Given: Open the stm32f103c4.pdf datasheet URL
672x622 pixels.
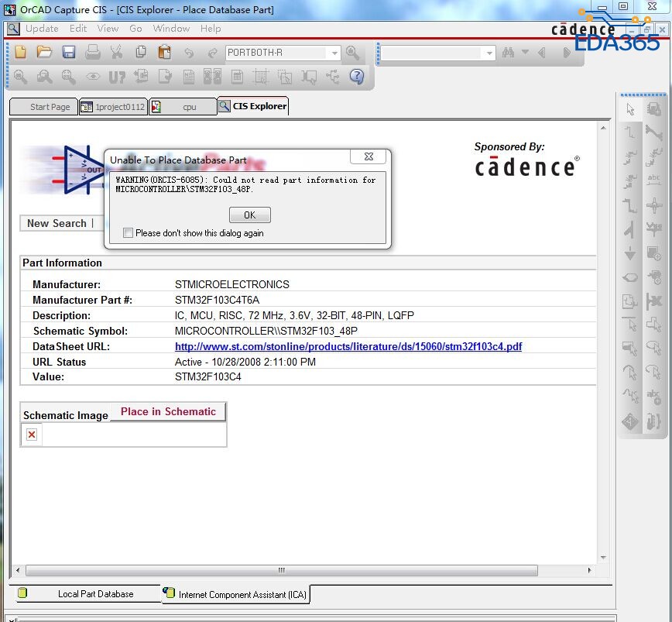Looking at the screenshot, I should point(348,346).
